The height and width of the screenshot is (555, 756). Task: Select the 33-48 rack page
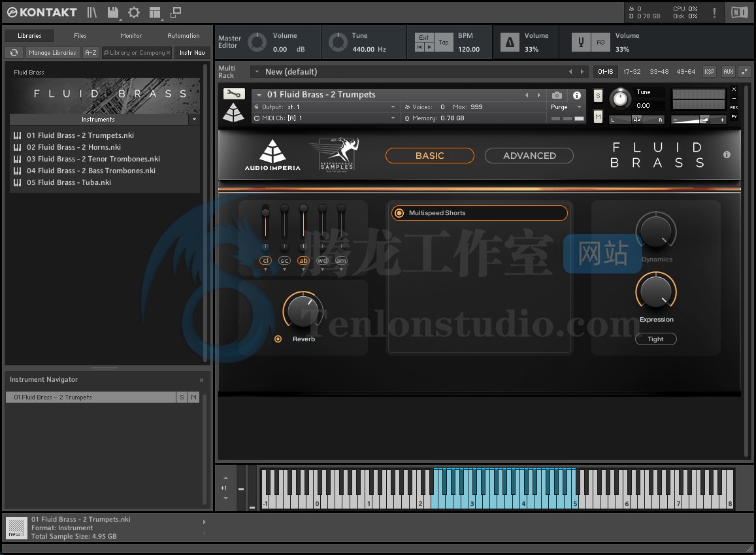pos(659,72)
